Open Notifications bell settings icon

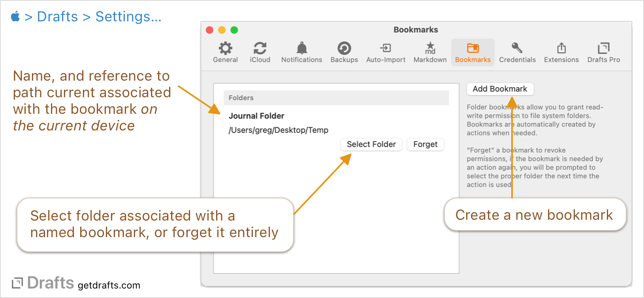tap(302, 48)
